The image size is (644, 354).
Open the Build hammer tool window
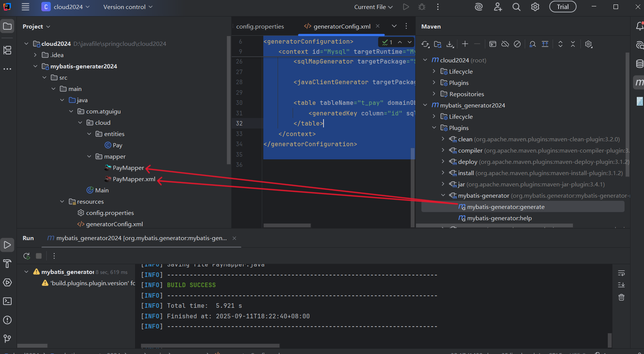(7, 263)
